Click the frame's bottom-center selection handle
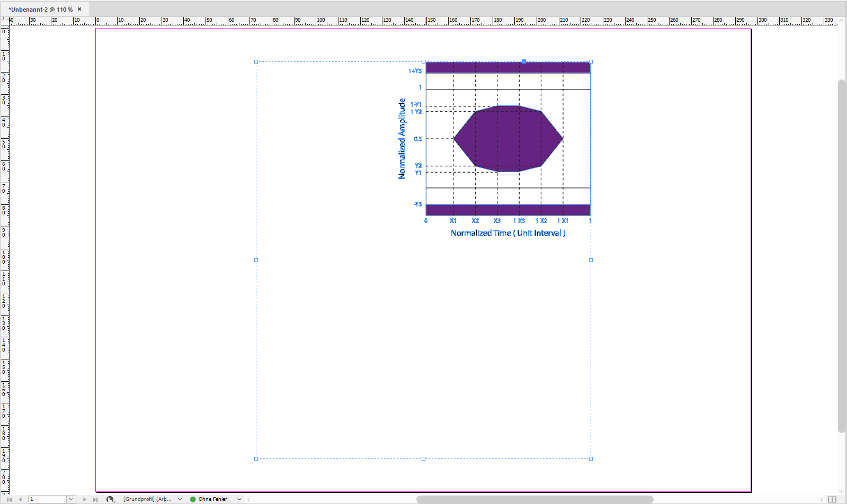The width and height of the screenshot is (847, 504). 423,458
